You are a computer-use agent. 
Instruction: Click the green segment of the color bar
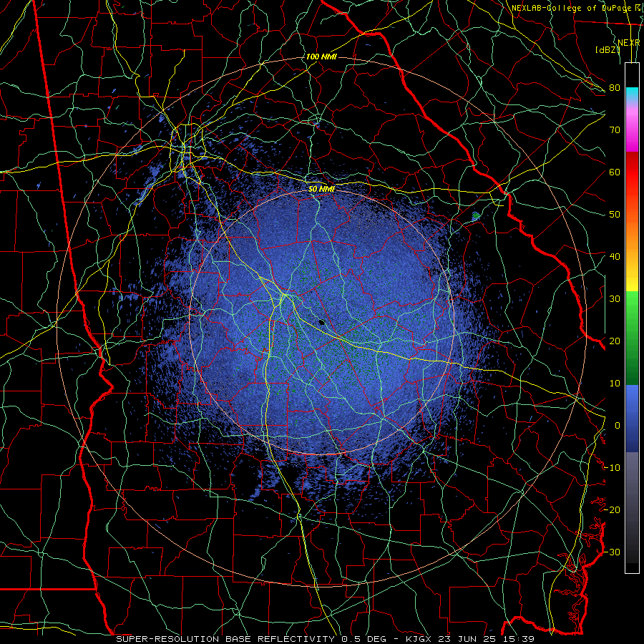click(x=632, y=338)
